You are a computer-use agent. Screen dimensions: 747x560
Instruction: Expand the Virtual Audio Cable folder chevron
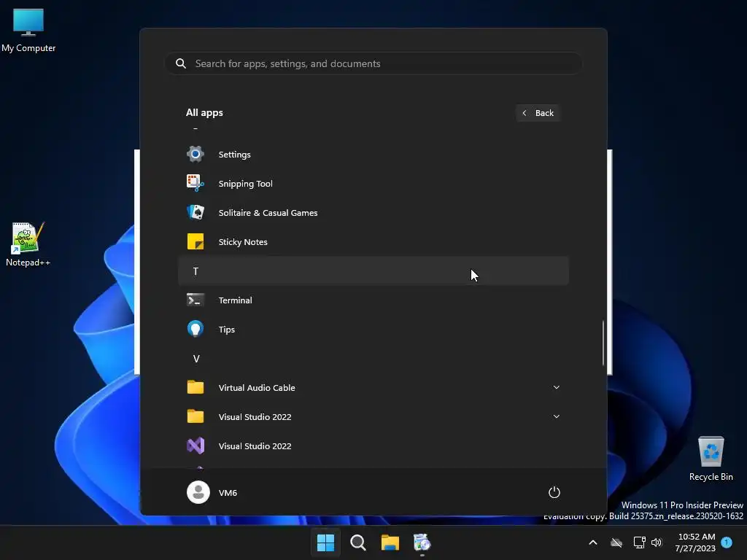(x=557, y=387)
